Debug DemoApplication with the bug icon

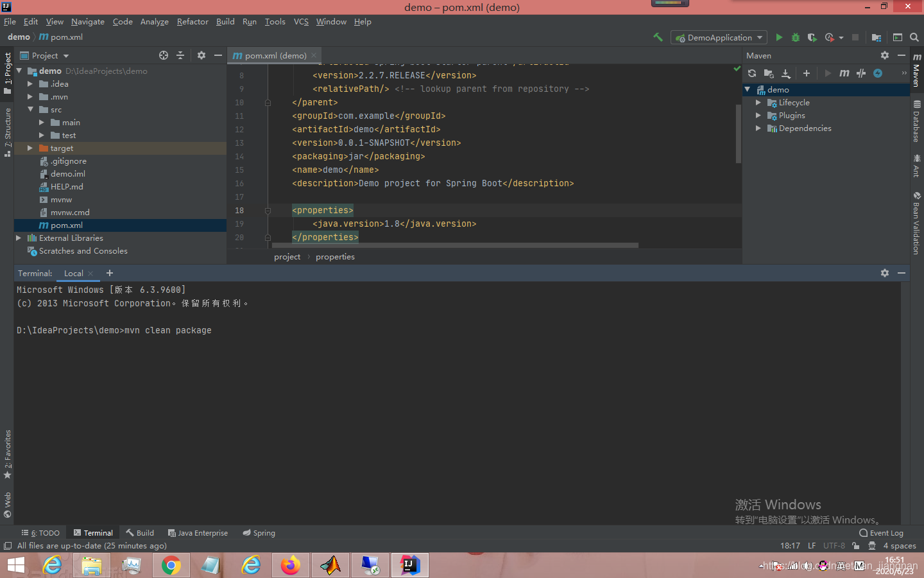796,37
